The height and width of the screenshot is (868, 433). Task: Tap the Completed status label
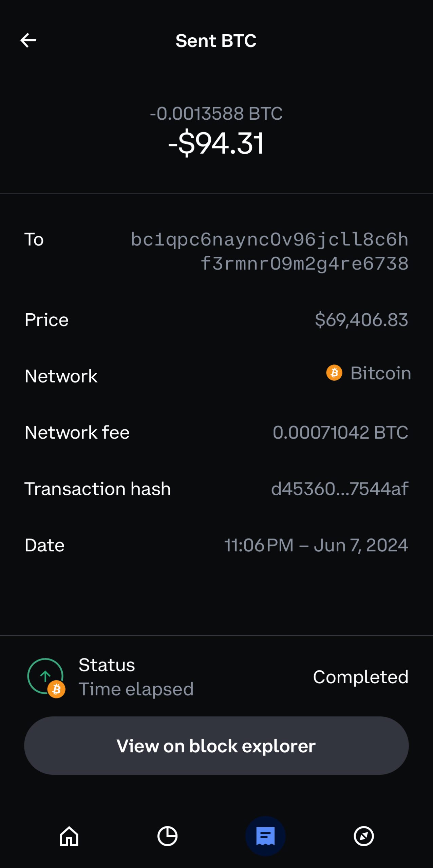tap(360, 677)
